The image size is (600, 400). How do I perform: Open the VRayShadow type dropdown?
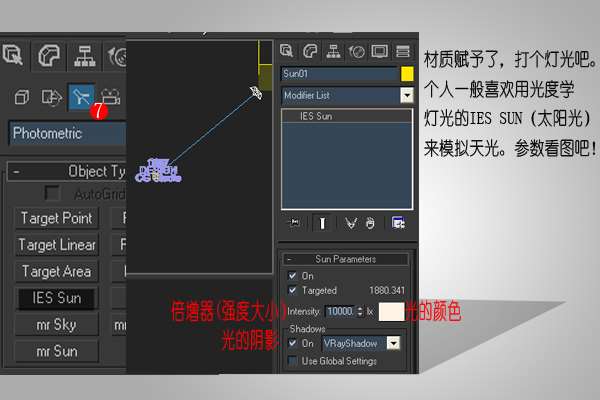tap(393, 343)
